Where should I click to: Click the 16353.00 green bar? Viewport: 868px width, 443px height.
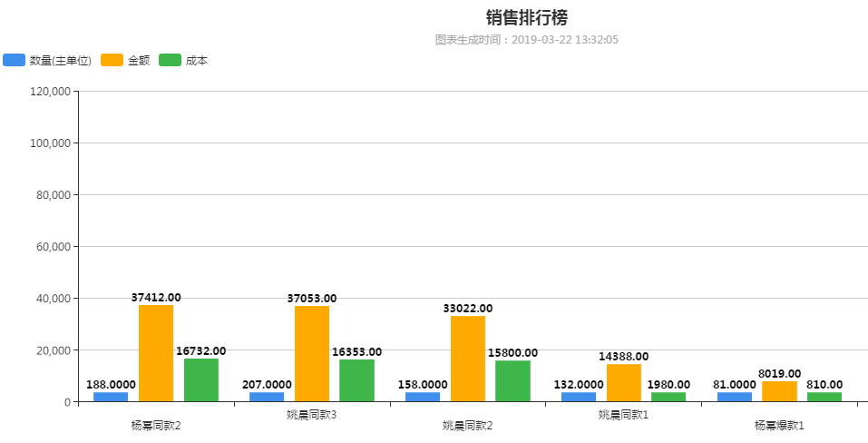pyautogui.click(x=357, y=380)
